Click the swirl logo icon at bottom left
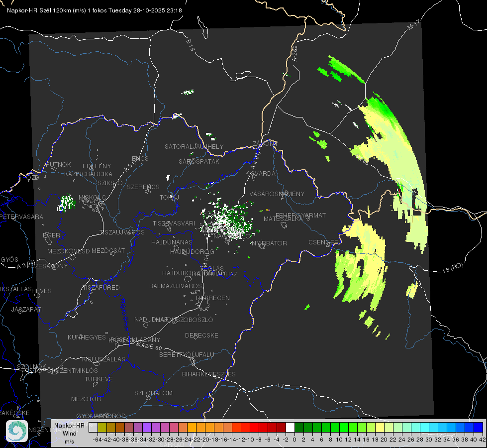This screenshot has width=487, height=448. click(x=17, y=431)
